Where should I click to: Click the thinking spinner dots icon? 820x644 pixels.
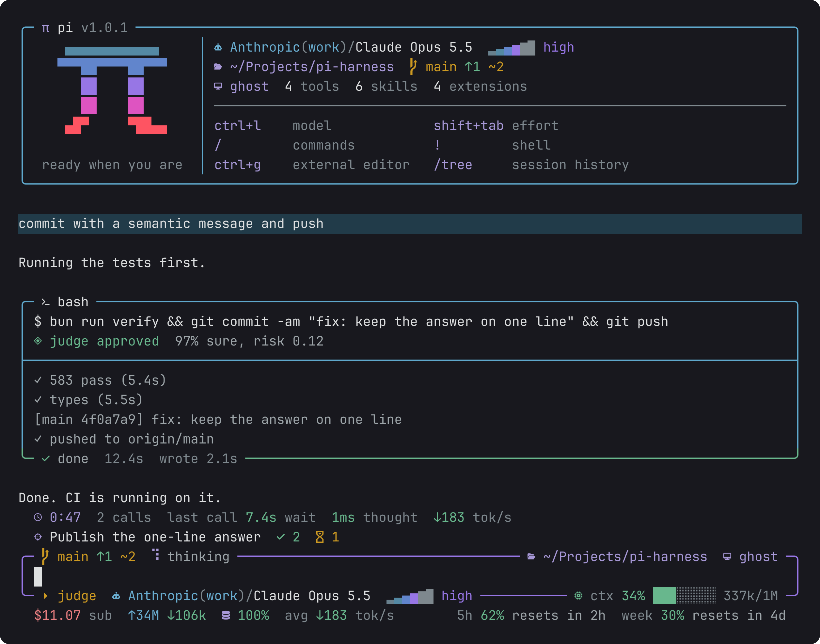pos(156,555)
